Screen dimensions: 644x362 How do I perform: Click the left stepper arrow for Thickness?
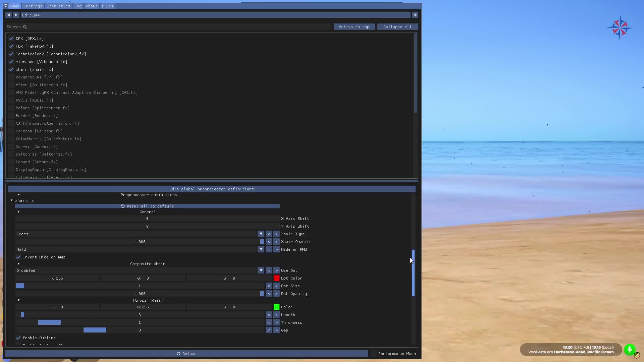269,322
